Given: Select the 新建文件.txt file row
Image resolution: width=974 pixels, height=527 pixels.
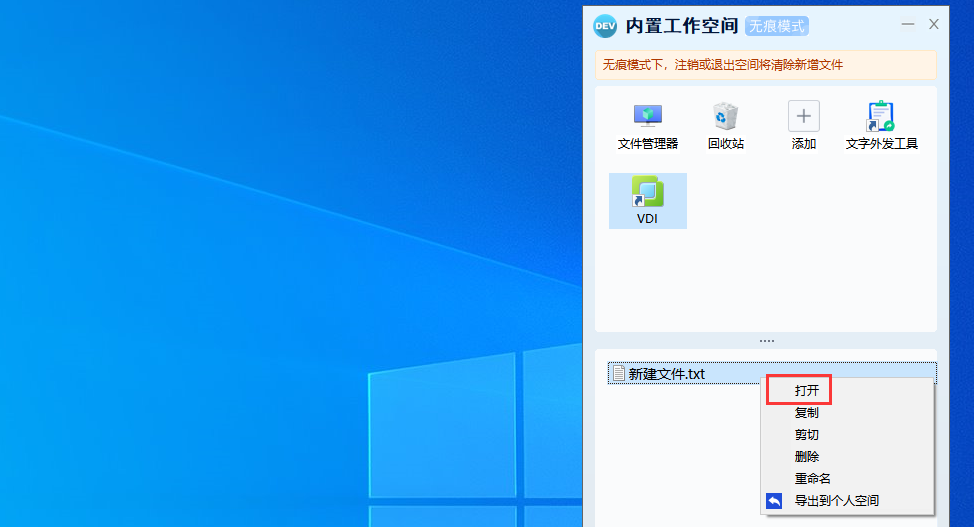Looking at the screenshot, I should tap(771, 373).
